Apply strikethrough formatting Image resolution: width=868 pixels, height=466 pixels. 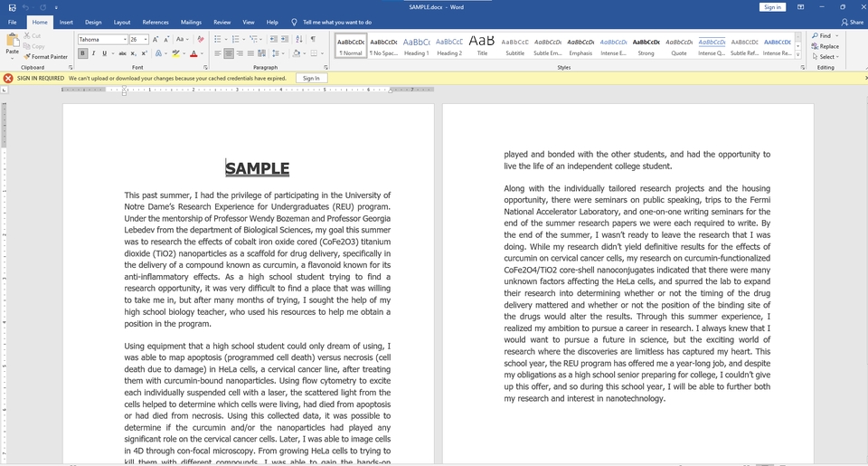pos(122,53)
